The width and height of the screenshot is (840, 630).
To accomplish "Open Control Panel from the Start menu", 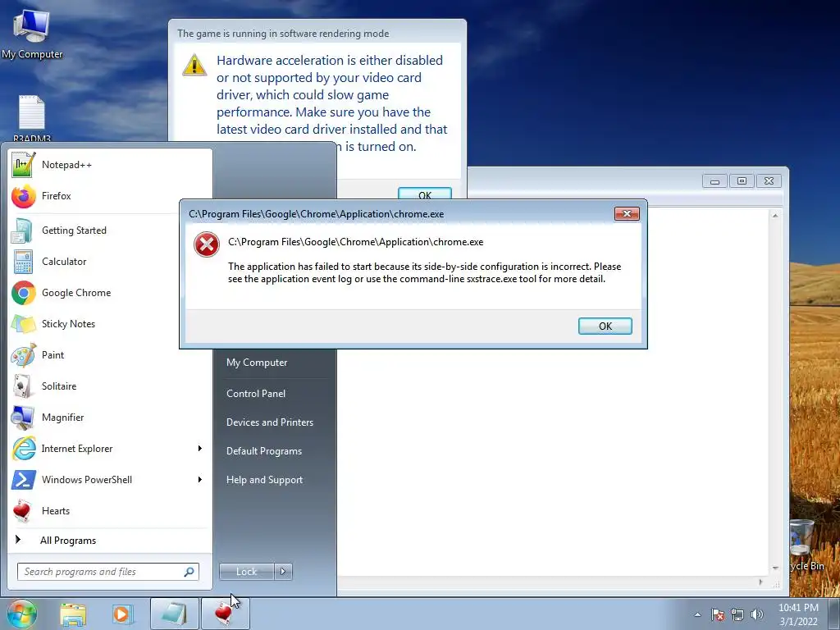I will 256,394.
